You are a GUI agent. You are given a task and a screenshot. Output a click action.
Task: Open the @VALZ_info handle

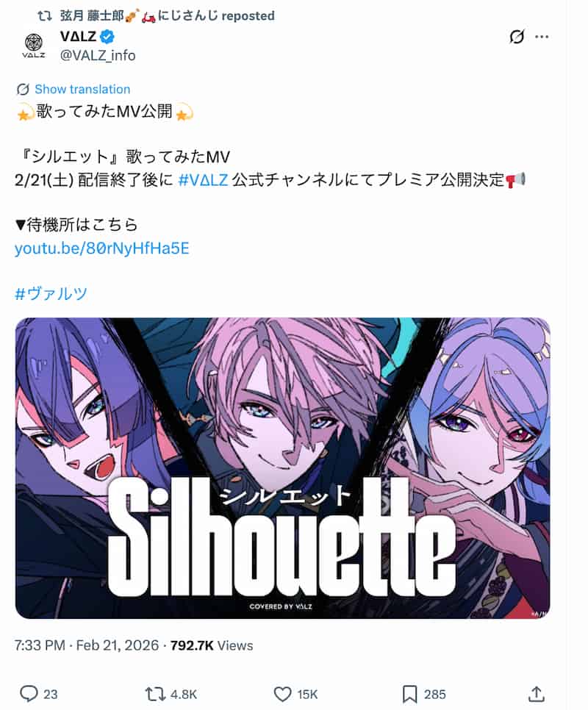[x=98, y=55]
